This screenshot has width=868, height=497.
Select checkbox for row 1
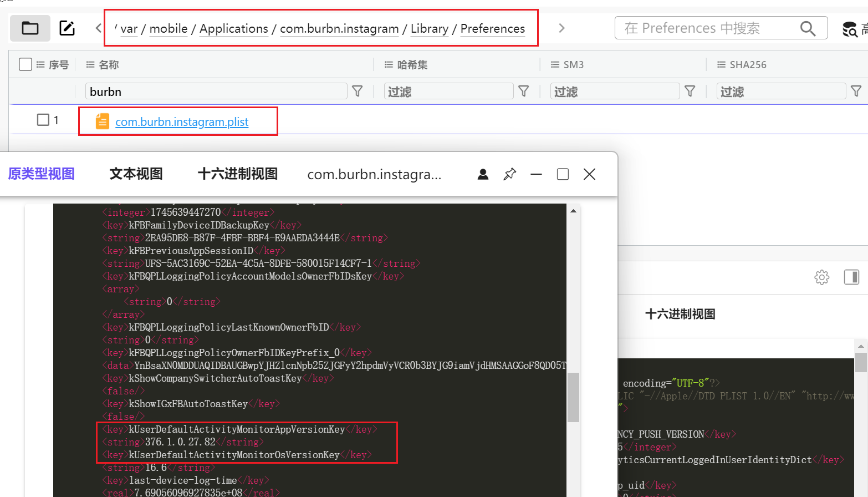[x=43, y=120]
